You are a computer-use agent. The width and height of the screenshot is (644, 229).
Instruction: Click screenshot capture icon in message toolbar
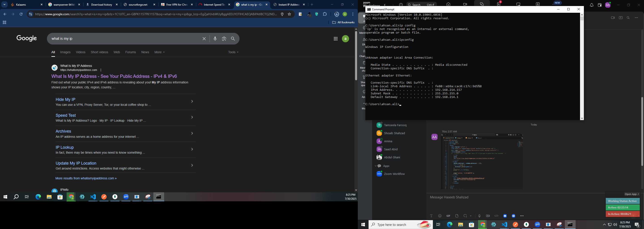coord(465,216)
